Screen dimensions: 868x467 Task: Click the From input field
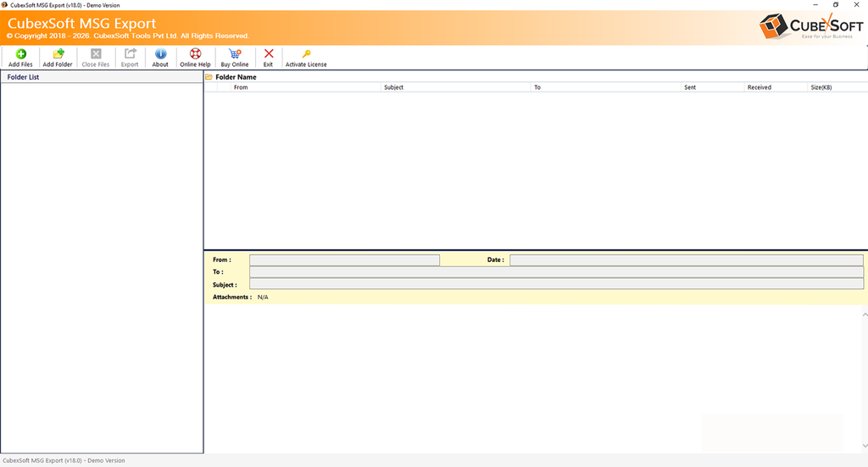tap(344, 260)
